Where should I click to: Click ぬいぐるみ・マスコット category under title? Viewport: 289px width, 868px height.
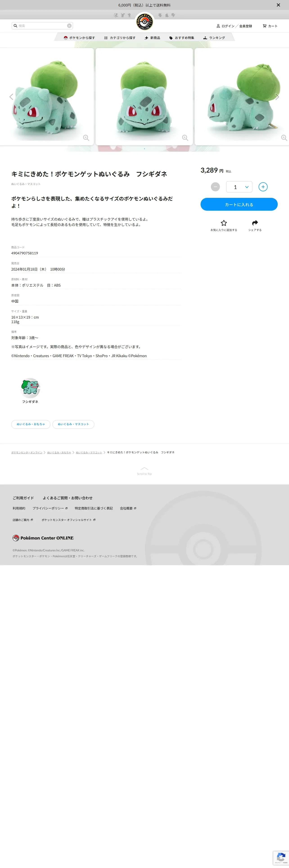(26, 184)
